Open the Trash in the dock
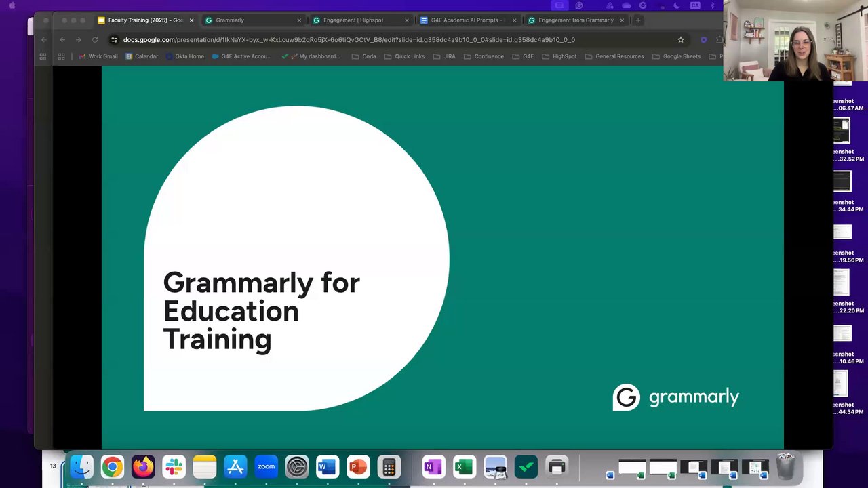The width and height of the screenshot is (868, 488). point(785,467)
